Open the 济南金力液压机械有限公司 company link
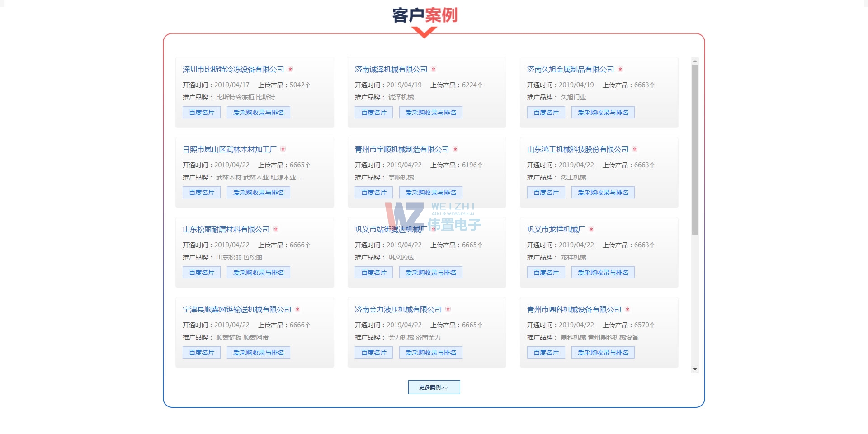868x434 pixels. coord(398,309)
